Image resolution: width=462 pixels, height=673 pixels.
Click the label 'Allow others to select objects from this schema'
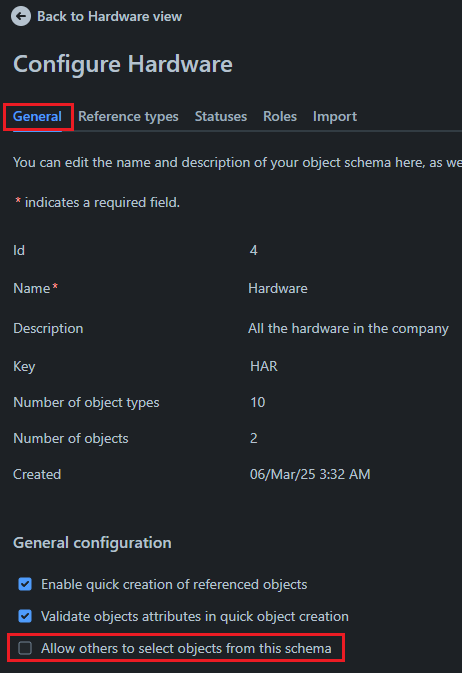(x=186, y=648)
